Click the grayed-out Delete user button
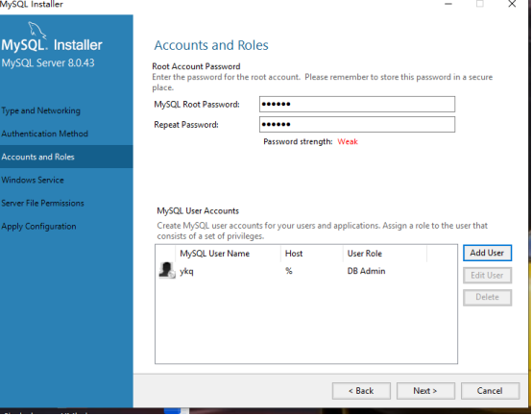This screenshot has width=532, height=415. [487, 297]
